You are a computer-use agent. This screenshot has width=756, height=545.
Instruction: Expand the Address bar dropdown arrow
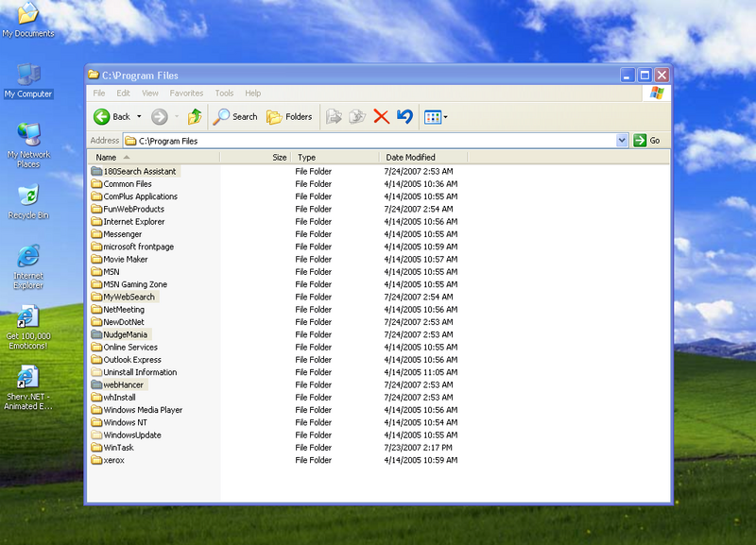point(622,140)
